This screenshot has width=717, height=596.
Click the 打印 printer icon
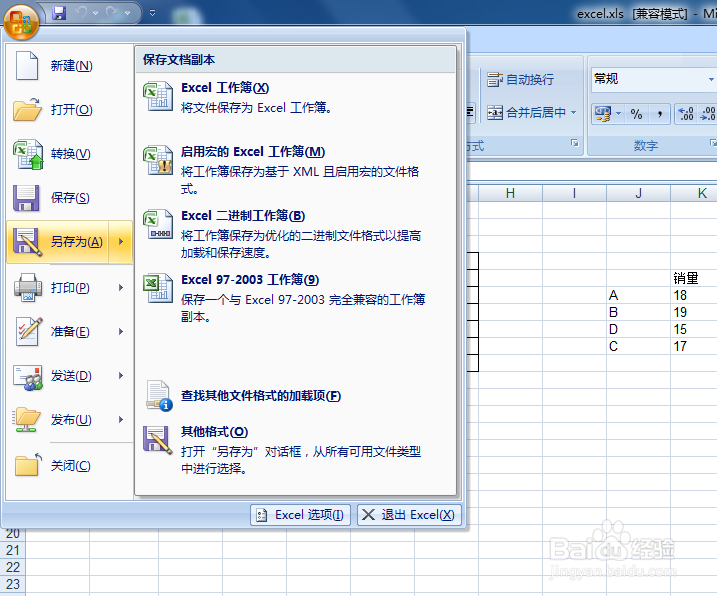point(27,288)
